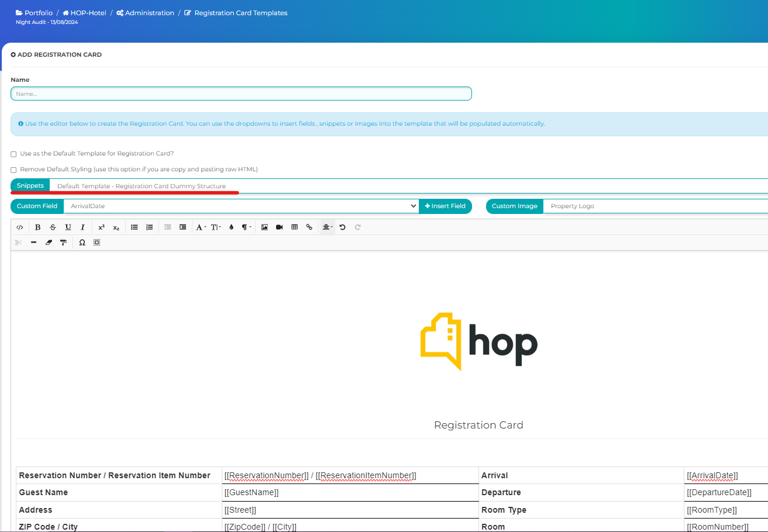Viewport: 768px width, 532px height.
Task: Click the hop logo image in editor
Action: pyautogui.click(x=479, y=341)
